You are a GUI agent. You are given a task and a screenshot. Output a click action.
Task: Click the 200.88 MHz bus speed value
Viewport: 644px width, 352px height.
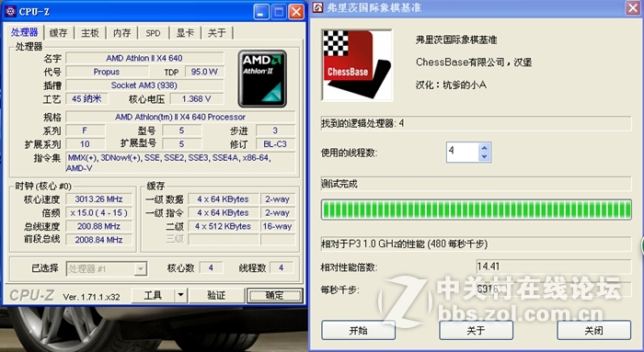(x=98, y=226)
